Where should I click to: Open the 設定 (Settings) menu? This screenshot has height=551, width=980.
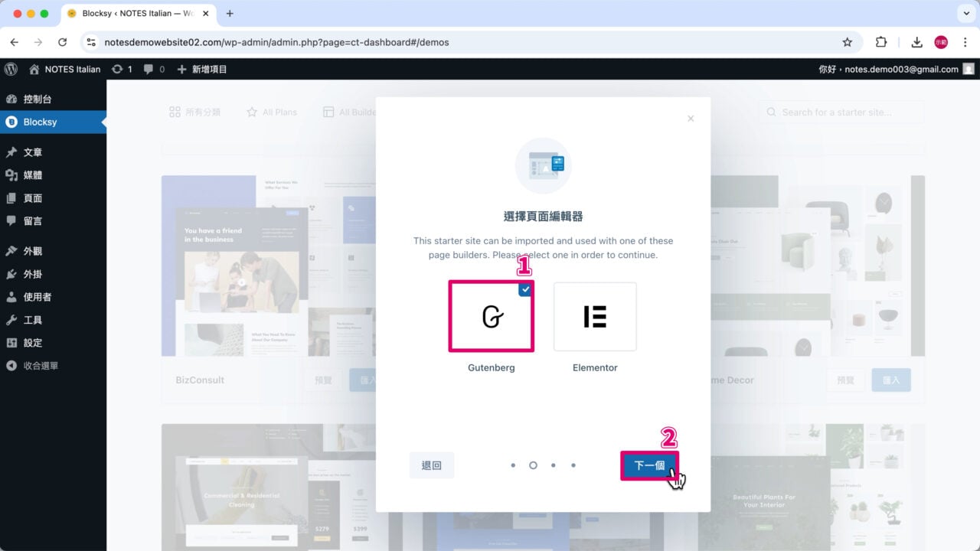pyautogui.click(x=34, y=342)
